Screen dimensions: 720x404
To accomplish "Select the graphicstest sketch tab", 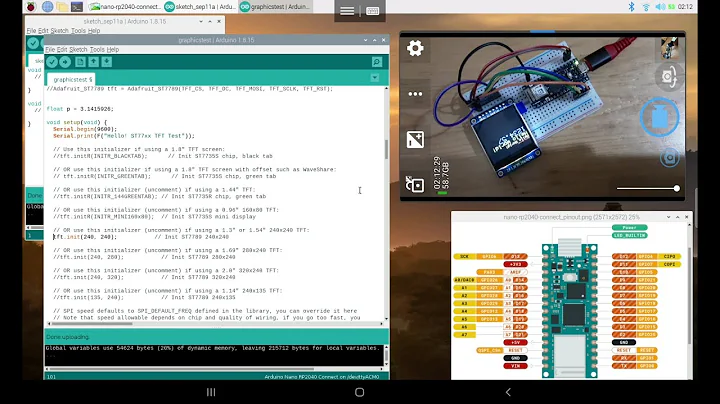I will click(73, 79).
